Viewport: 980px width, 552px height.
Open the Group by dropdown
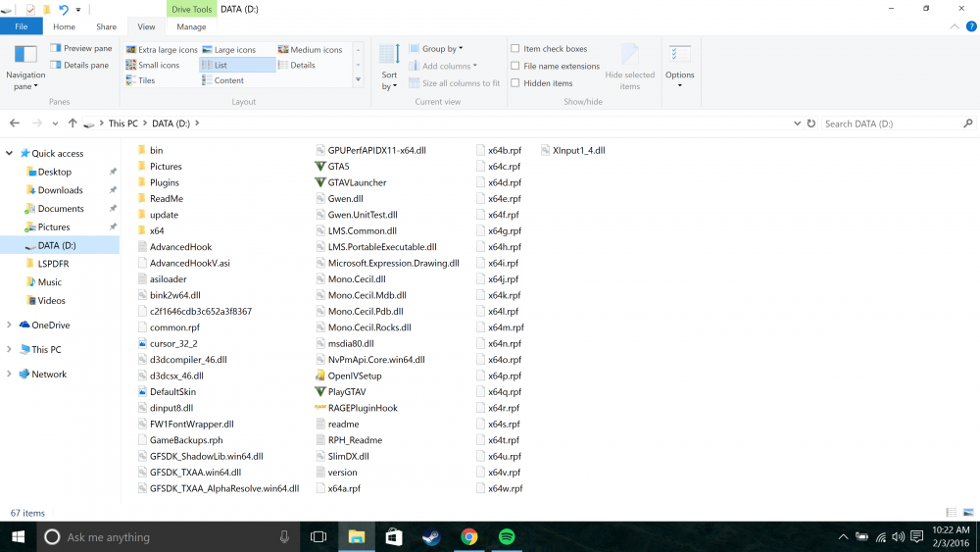point(437,48)
